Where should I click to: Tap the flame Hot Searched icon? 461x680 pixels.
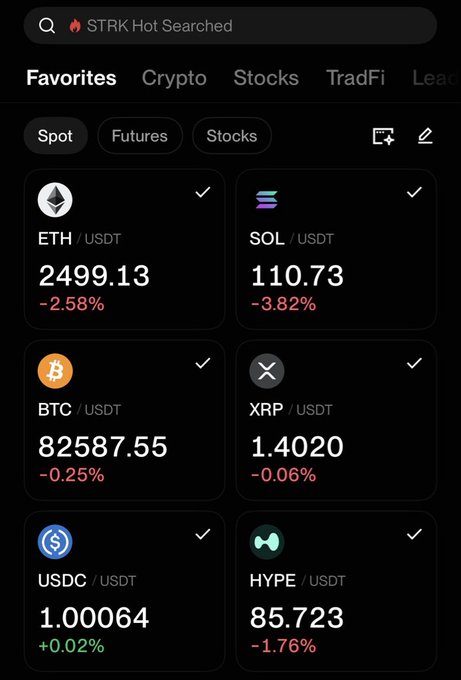[75, 26]
